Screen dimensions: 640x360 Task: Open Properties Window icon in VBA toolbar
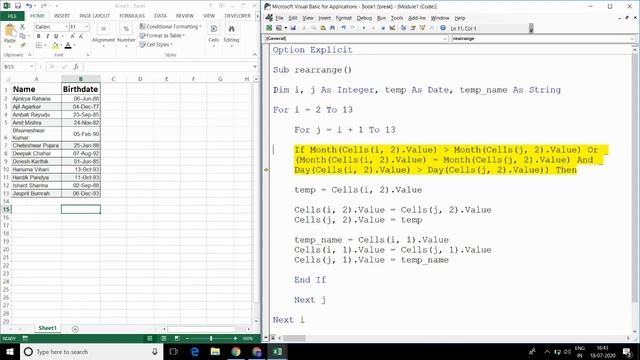tap(413, 28)
